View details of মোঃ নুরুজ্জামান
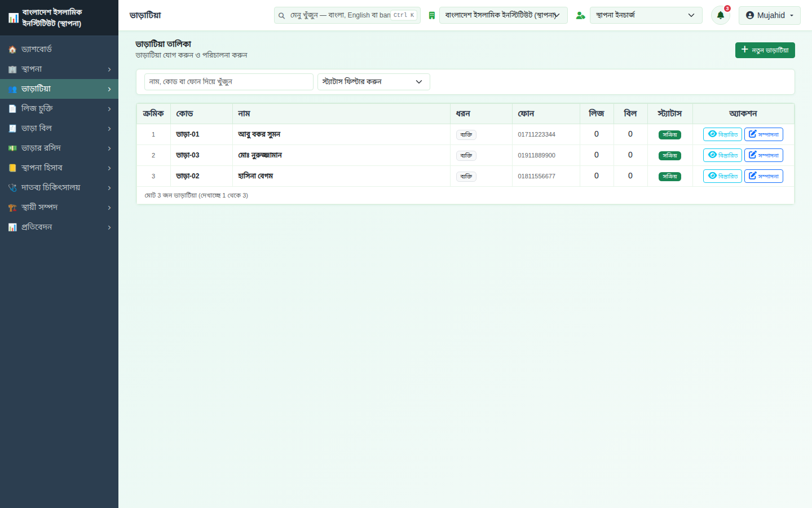Image resolution: width=812 pixels, height=508 pixels. tap(722, 155)
